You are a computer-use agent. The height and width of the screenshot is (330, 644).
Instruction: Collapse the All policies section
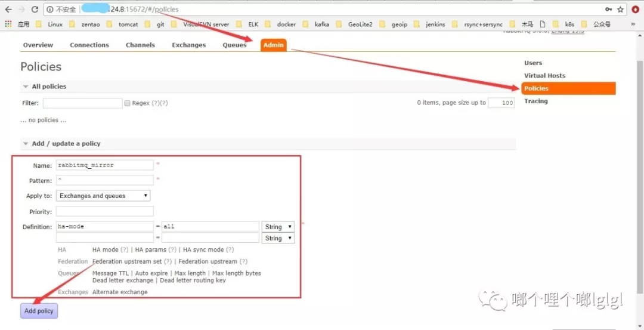coord(45,87)
